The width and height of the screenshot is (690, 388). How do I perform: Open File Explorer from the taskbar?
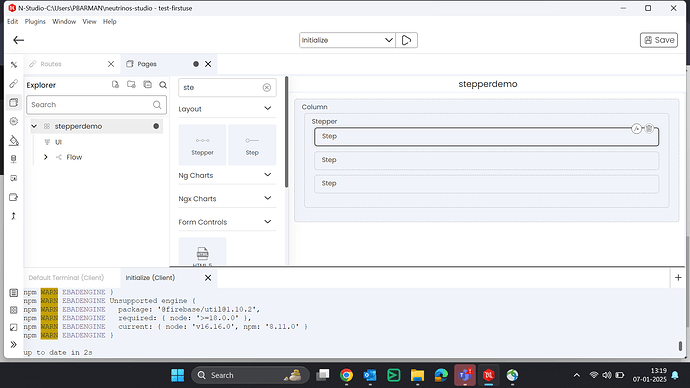(x=417, y=375)
